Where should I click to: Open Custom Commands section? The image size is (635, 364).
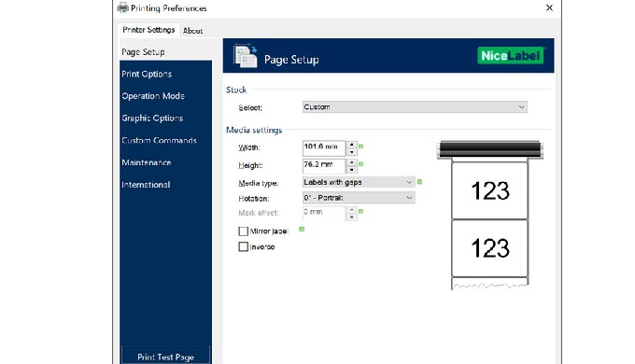[x=165, y=141]
